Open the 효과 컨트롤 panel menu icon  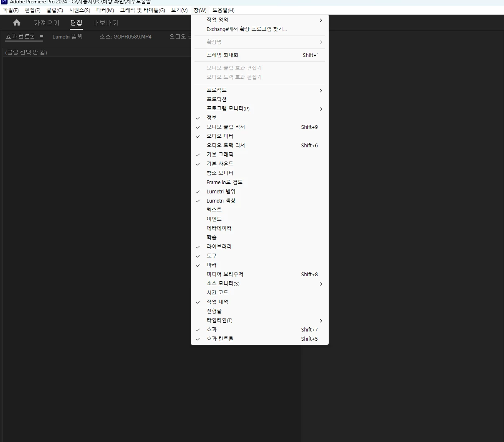click(x=41, y=37)
